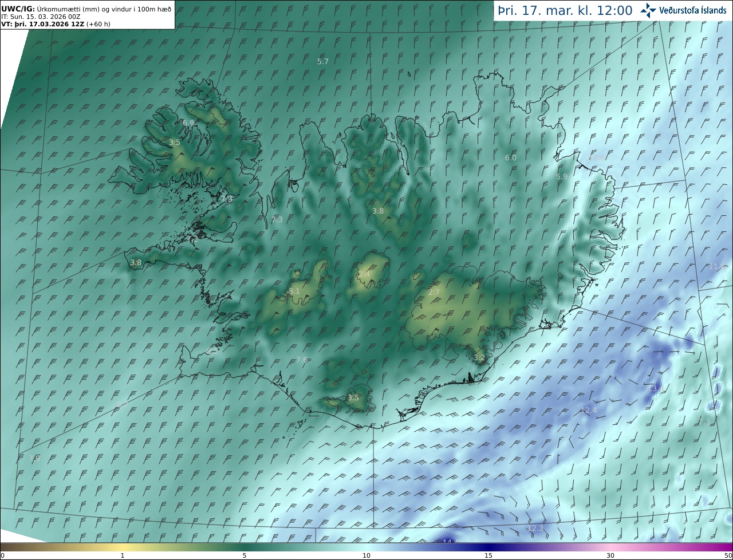733x560 pixels.
Task: Click the 12.3 value label on map
Action: coord(535,529)
